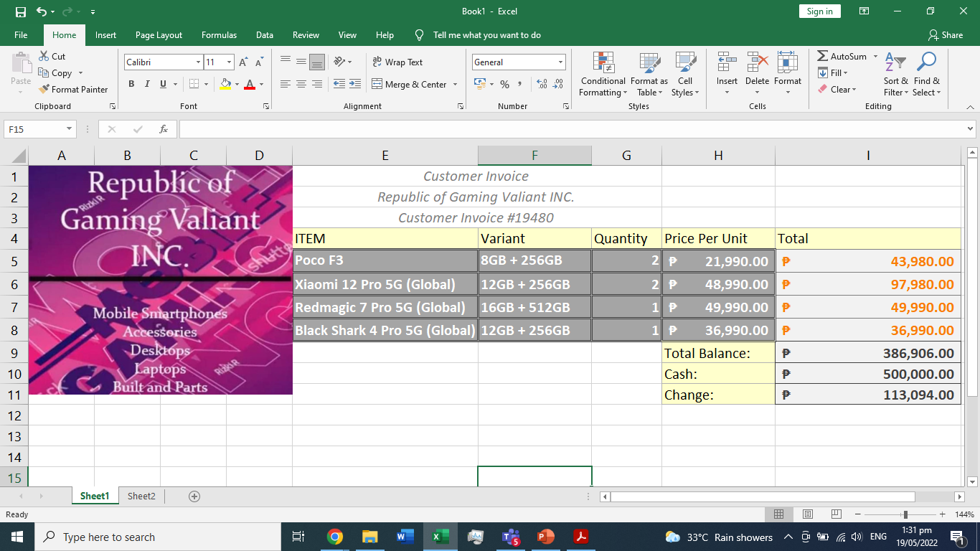Open the Calibri font name dropdown
The image size is (980, 551).
[198, 62]
